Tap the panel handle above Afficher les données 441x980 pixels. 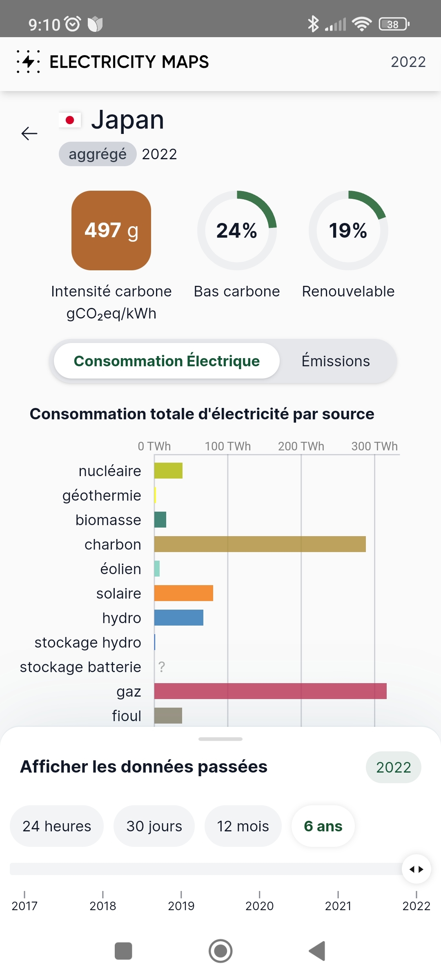pos(220,739)
